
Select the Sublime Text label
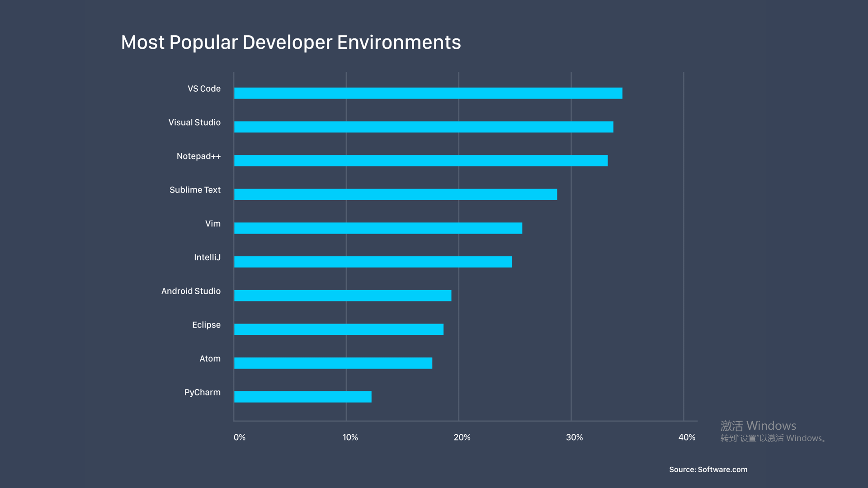coord(195,190)
